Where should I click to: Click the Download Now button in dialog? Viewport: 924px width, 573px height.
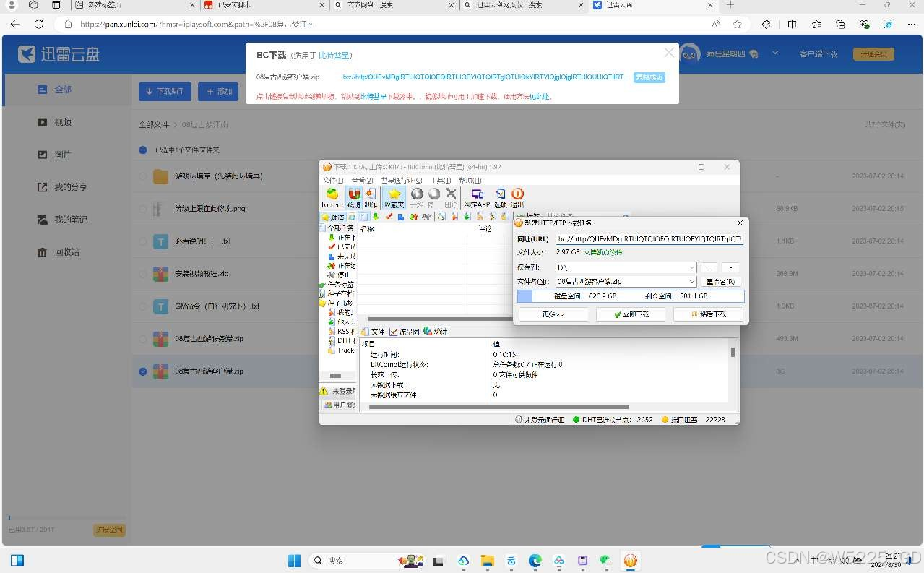click(631, 314)
